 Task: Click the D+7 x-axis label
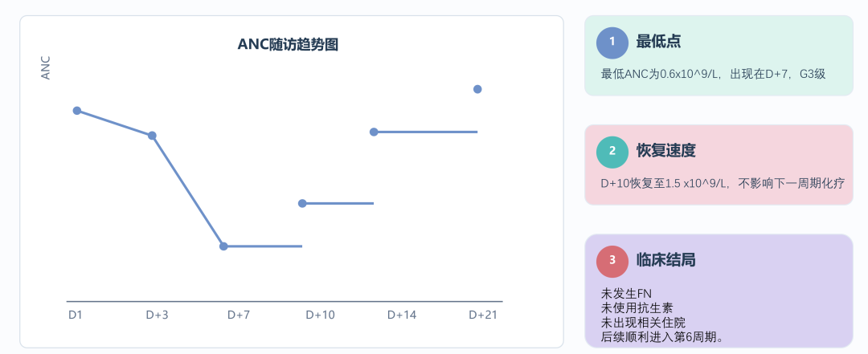[239, 315]
